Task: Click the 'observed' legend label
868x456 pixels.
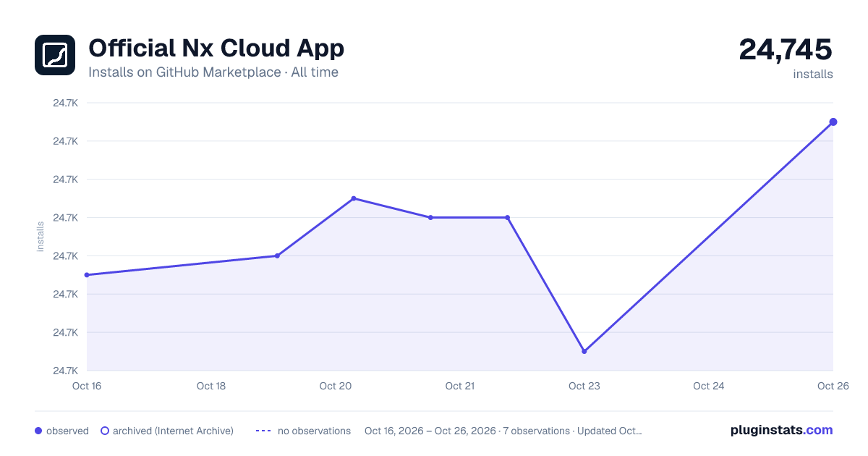Action: pos(67,431)
